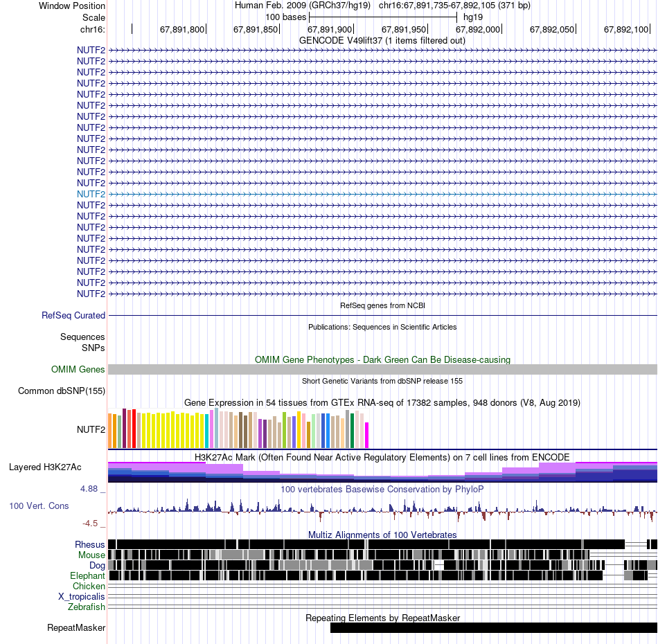Select the light-blue highlighted NUTF2 transcript label
The image size is (658, 644).
click(91, 195)
